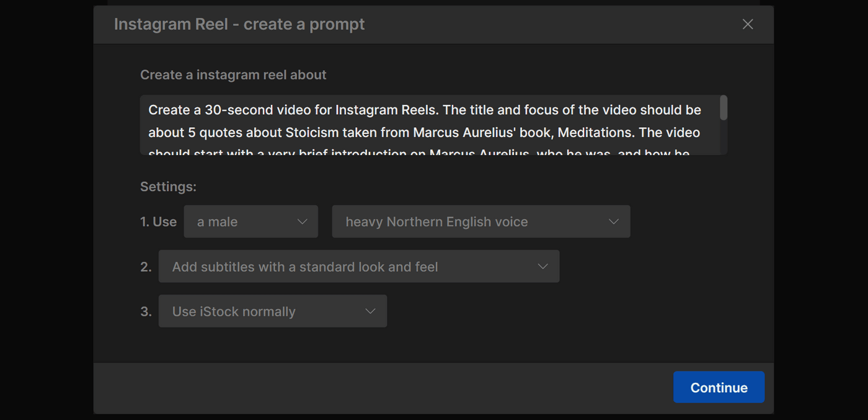
Task: Open the 'a male' gender dropdown
Action: click(242, 221)
